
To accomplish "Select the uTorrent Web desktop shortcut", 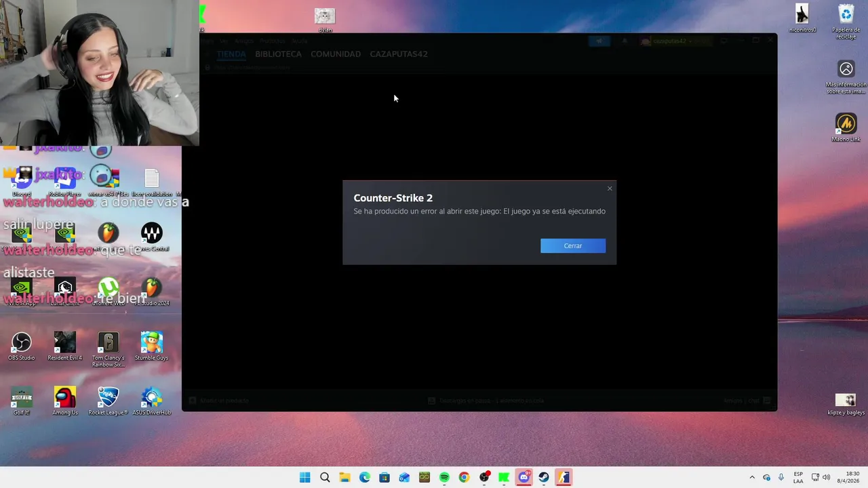I will [x=108, y=291].
